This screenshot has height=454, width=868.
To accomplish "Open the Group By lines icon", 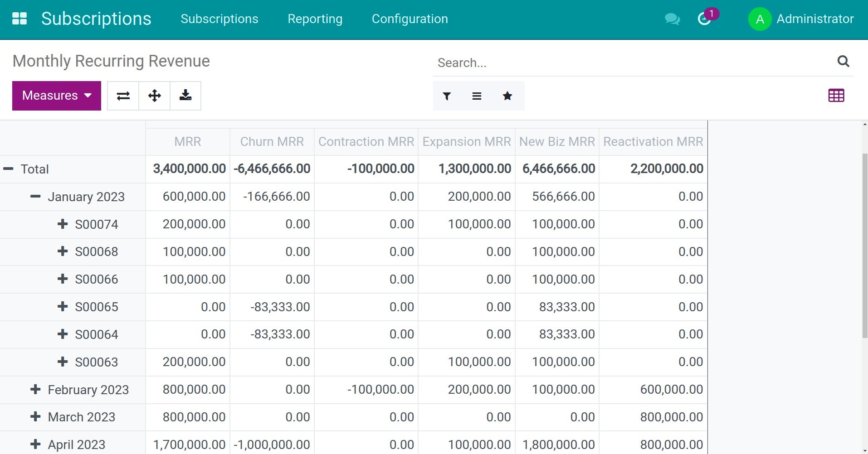I will coord(477,96).
